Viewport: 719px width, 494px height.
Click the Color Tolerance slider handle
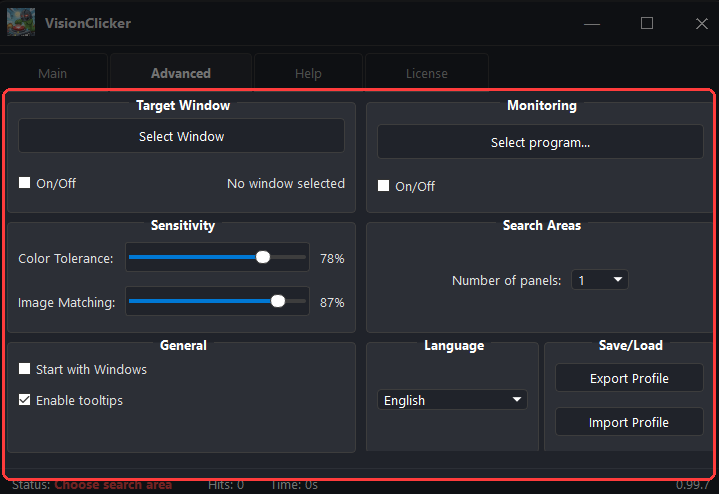263,257
